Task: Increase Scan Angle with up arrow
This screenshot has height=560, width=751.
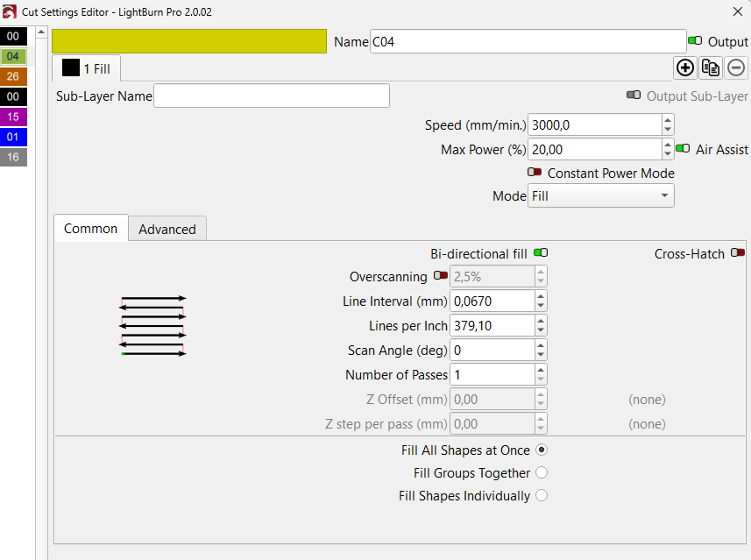Action: coord(541,345)
